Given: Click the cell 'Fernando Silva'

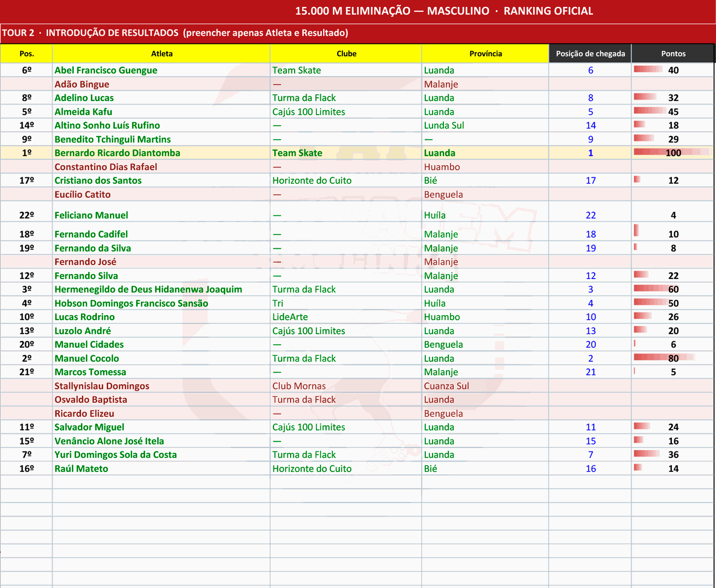Looking at the screenshot, I should 161,276.
